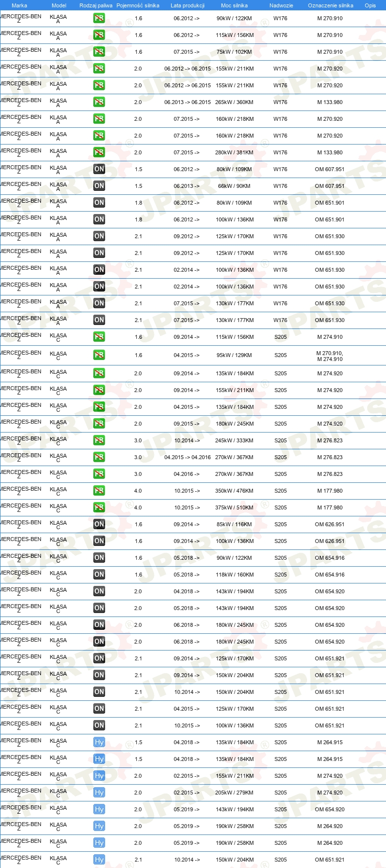Select ON icon in 1.8 80kW / 109KM row
386x868 pixels.
pyautogui.click(x=99, y=203)
